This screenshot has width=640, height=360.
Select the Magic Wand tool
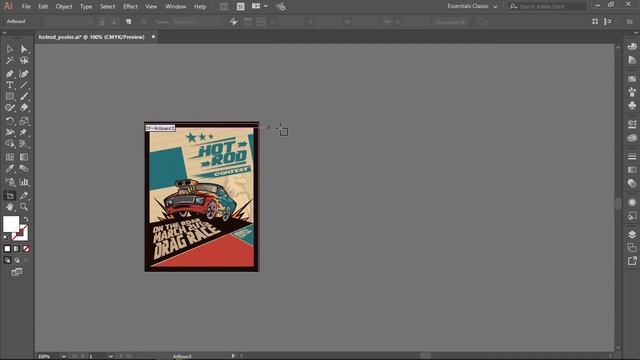[x=10, y=60]
